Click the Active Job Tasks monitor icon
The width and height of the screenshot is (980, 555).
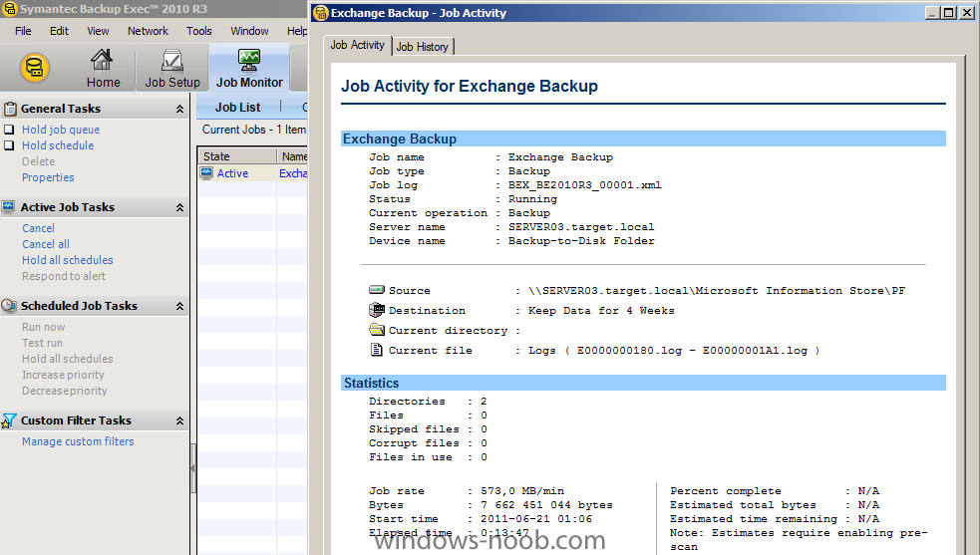9,207
